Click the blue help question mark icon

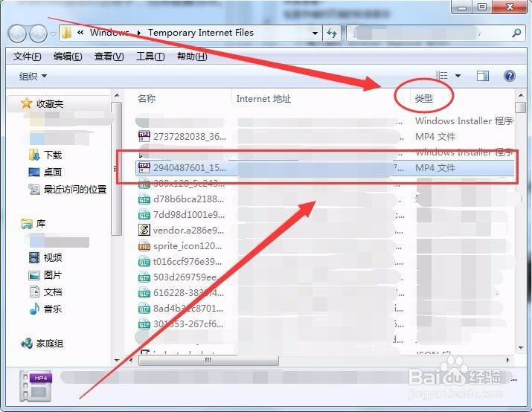(x=509, y=76)
